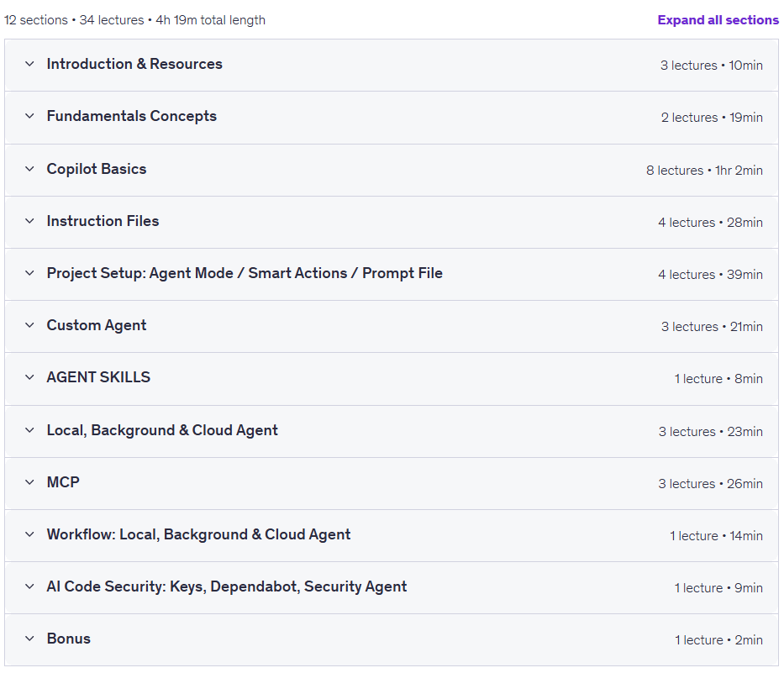Click the '2 lectures • 19min' label
784x673 pixels.
click(712, 118)
